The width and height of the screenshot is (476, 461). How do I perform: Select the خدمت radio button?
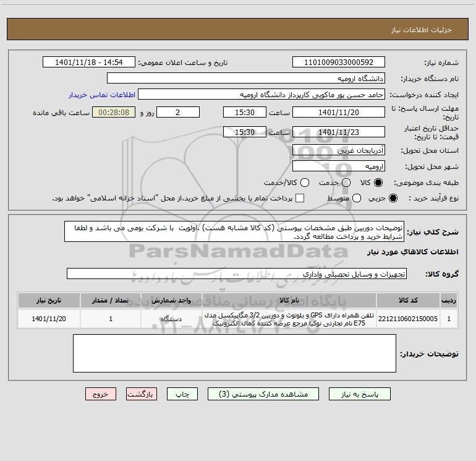(346, 183)
